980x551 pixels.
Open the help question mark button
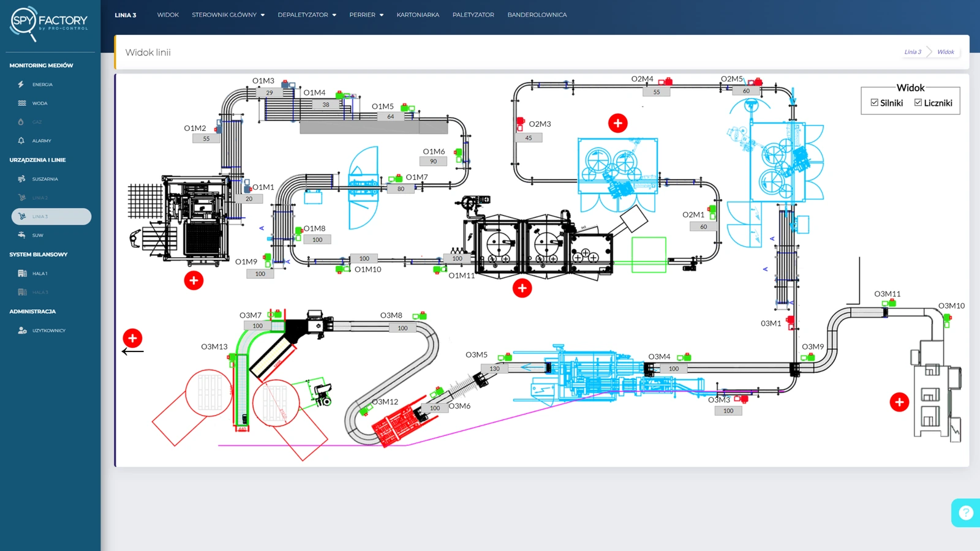coord(966,512)
